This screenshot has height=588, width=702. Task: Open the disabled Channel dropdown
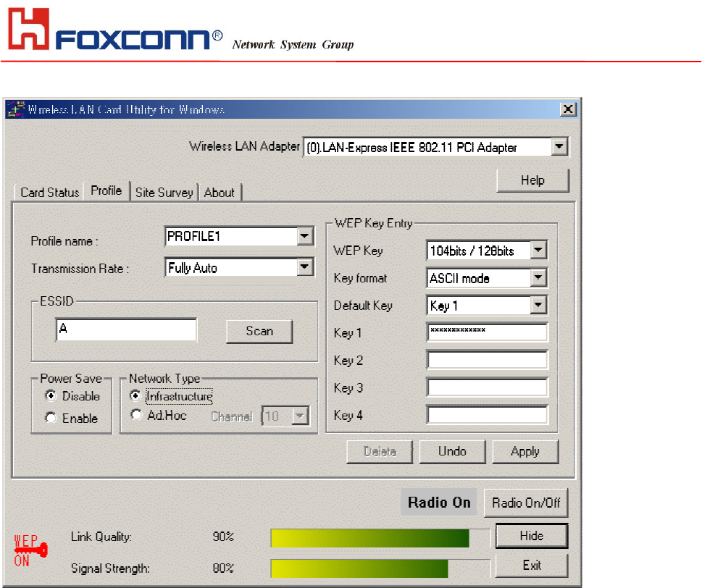pos(299,416)
